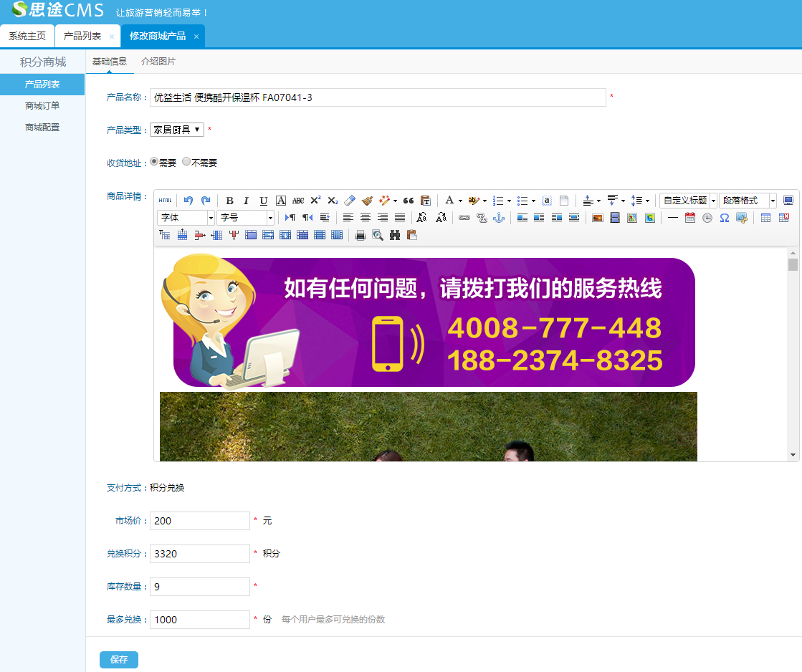The image size is (802, 672).
Task: Insert a hyperlink using the link icon
Action: 464,218
